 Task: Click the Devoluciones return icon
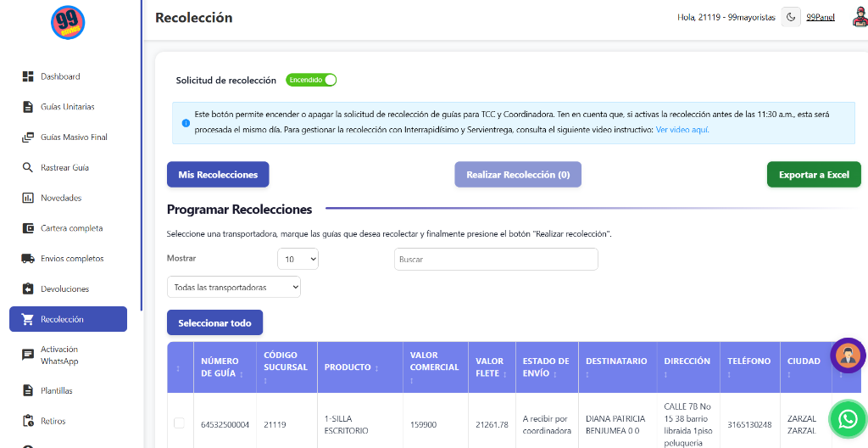[x=28, y=288]
